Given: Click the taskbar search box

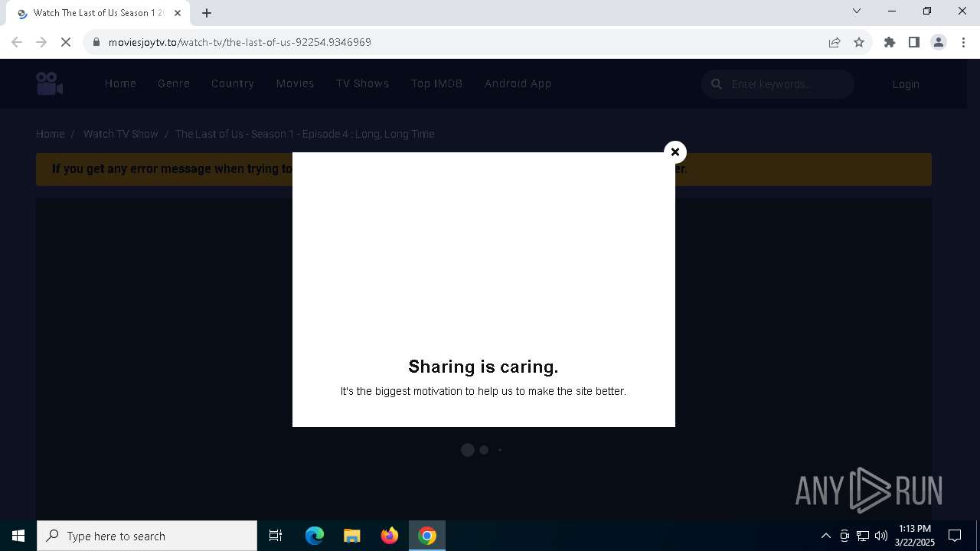Looking at the screenshot, I should (147, 536).
